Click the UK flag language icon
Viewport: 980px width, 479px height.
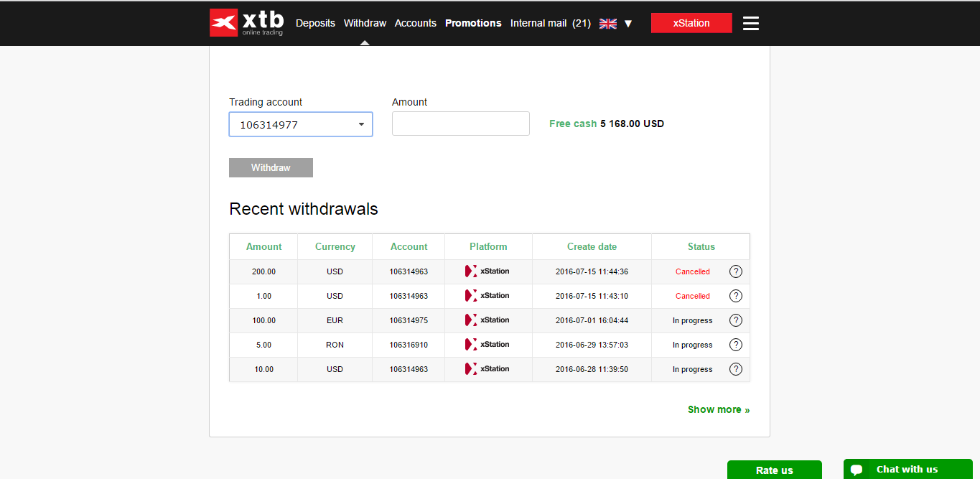pyautogui.click(x=607, y=23)
